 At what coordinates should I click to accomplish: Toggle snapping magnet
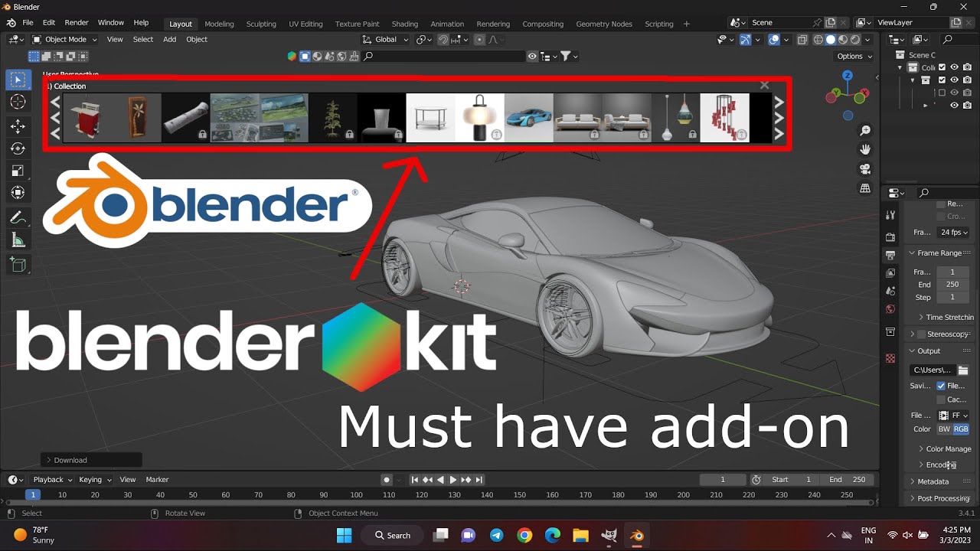(443, 40)
